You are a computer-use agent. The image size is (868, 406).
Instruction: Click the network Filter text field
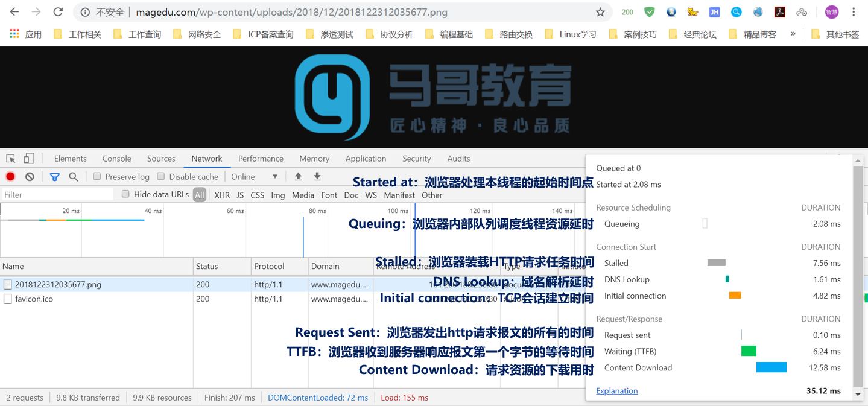pyautogui.click(x=57, y=195)
